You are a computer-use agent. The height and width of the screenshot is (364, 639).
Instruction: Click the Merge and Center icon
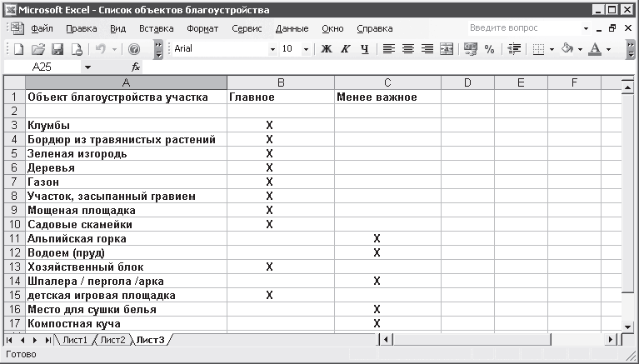pos(447,49)
